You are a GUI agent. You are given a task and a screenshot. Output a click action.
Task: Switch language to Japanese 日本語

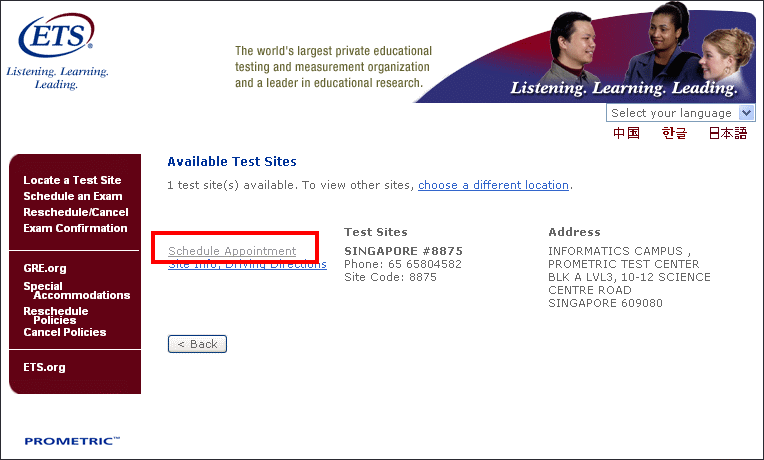727,133
